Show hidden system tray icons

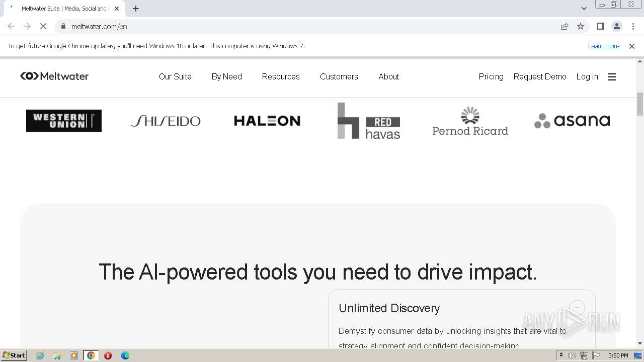[561, 355]
